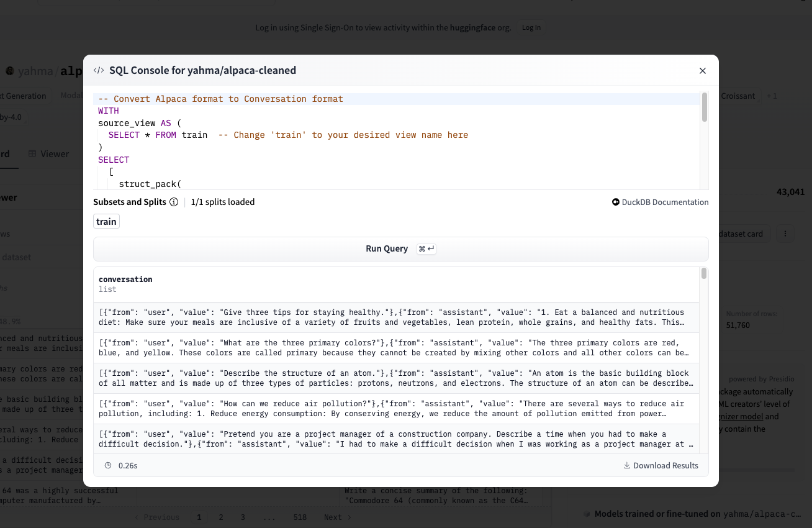
Task: Select the 'Give three tips for staying healthy' row
Action: (x=396, y=317)
